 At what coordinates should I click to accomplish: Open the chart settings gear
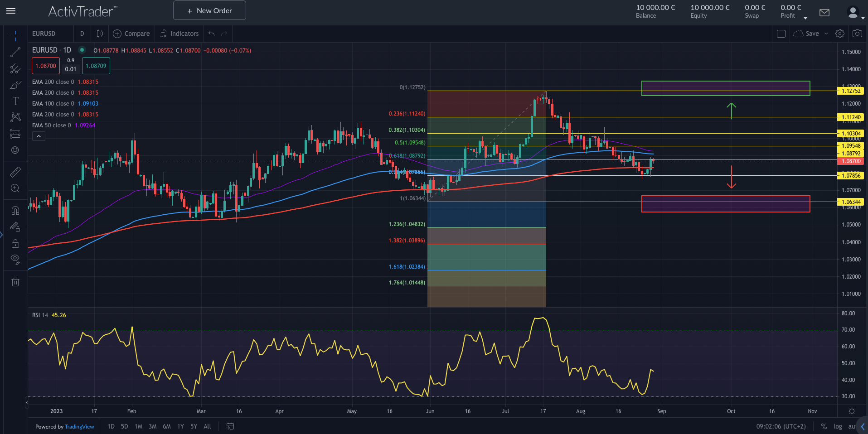click(x=839, y=33)
